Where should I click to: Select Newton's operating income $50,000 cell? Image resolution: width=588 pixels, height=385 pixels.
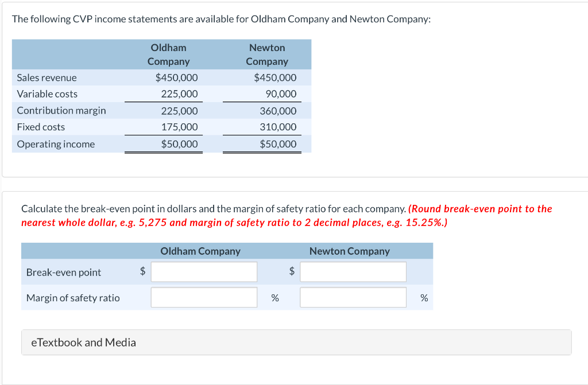click(278, 144)
